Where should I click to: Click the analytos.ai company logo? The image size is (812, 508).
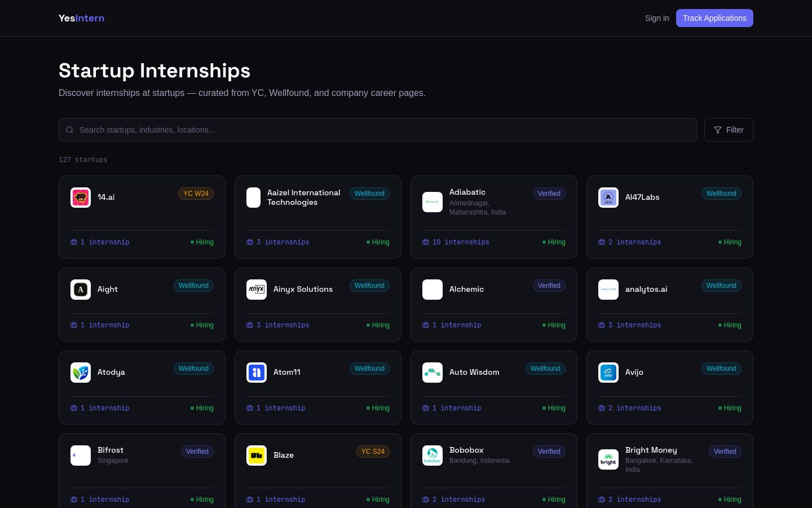[x=608, y=290]
